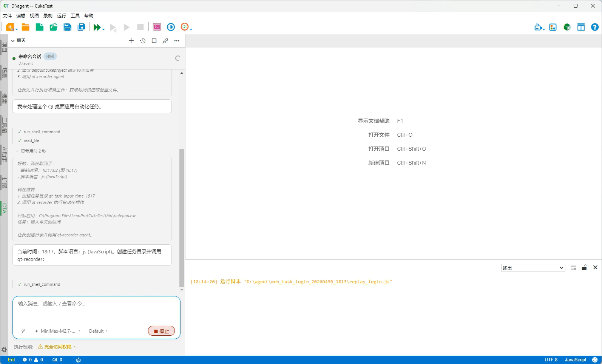Open chat history clock icon
Viewport: 602px width, 364px height.
click(143, 41)
